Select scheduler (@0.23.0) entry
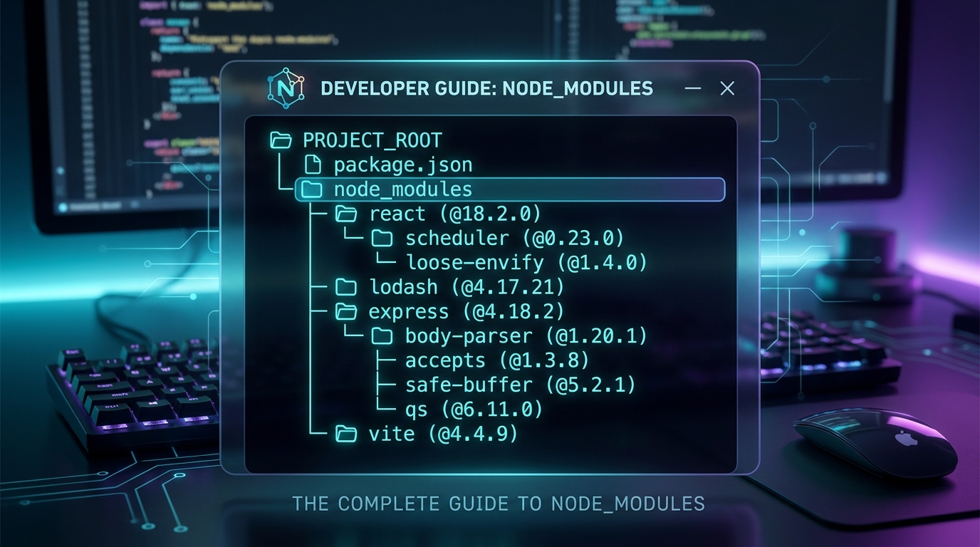Image resolution: width=980 pixels, height=547 pixels. coord(515,238)
